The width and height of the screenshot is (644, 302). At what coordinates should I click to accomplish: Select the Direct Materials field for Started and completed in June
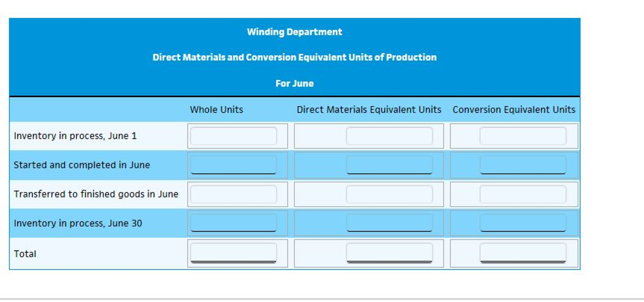coord(390,165)
